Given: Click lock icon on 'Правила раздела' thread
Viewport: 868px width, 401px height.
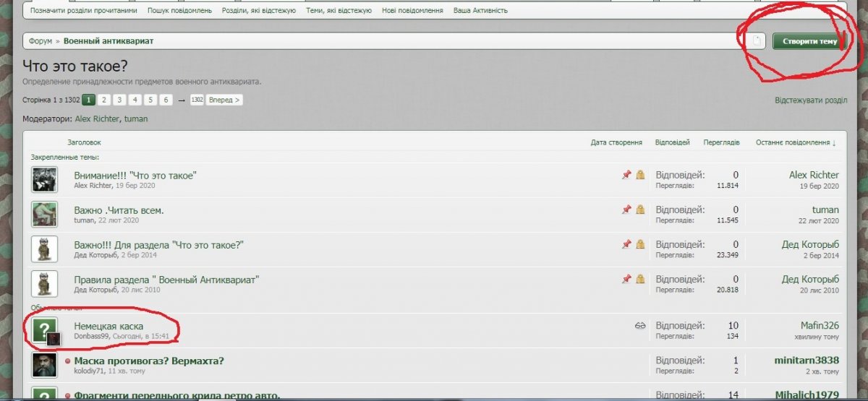Looking at the screenshot, I should (x=640, y=279).
